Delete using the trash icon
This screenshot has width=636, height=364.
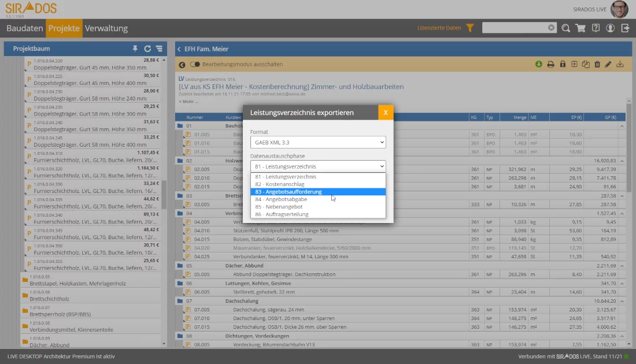pos(597,64)
